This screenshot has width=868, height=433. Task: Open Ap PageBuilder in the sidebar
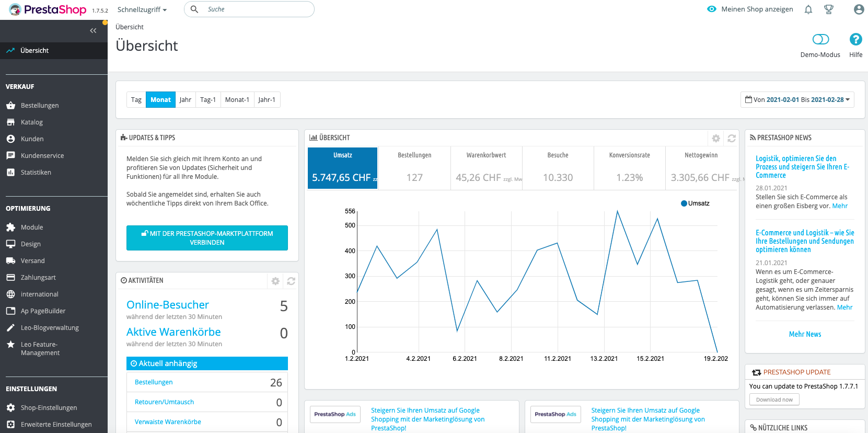(x=43, y=311)
